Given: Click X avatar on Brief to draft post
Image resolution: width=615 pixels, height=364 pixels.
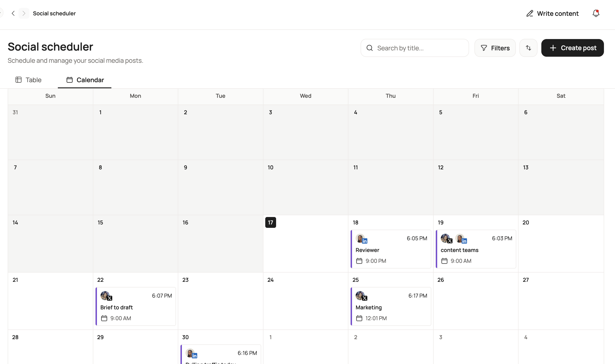Looking at the screenshot, I should 106,296.
